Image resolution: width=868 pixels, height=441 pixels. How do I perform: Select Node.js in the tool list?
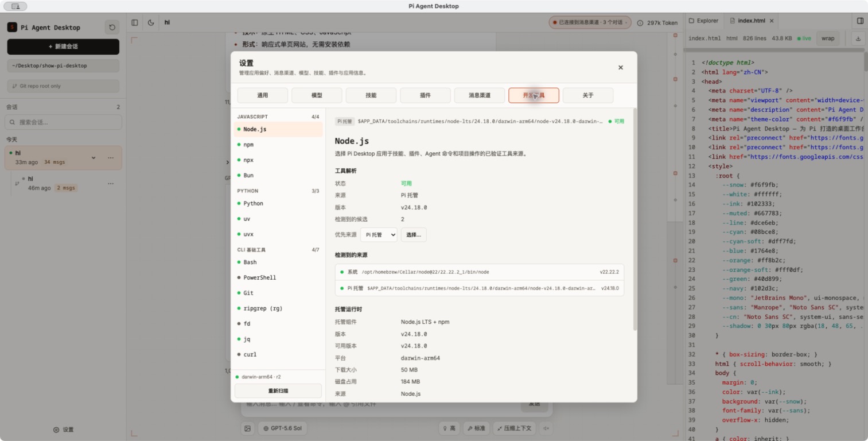point(278,129)
